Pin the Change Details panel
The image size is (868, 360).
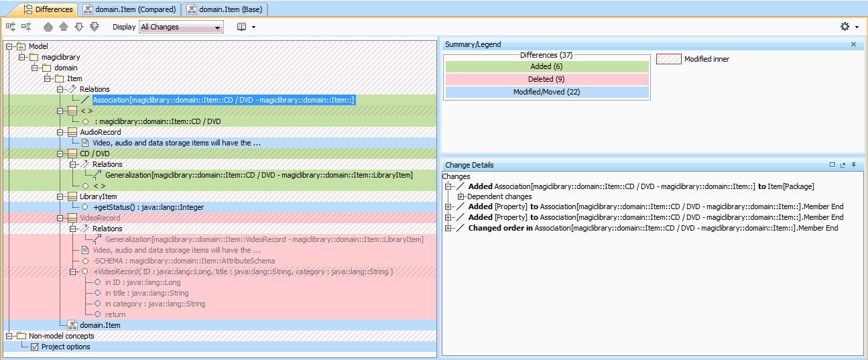(x=853, y=165)
